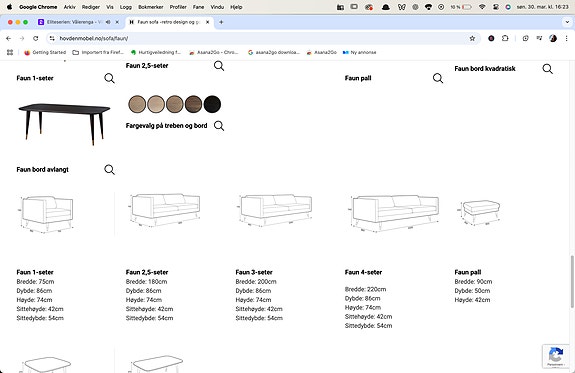The width and height of the screenshot is (575, 373).
Task: Open asana2go download bookmark
Action: click(274, 52)
